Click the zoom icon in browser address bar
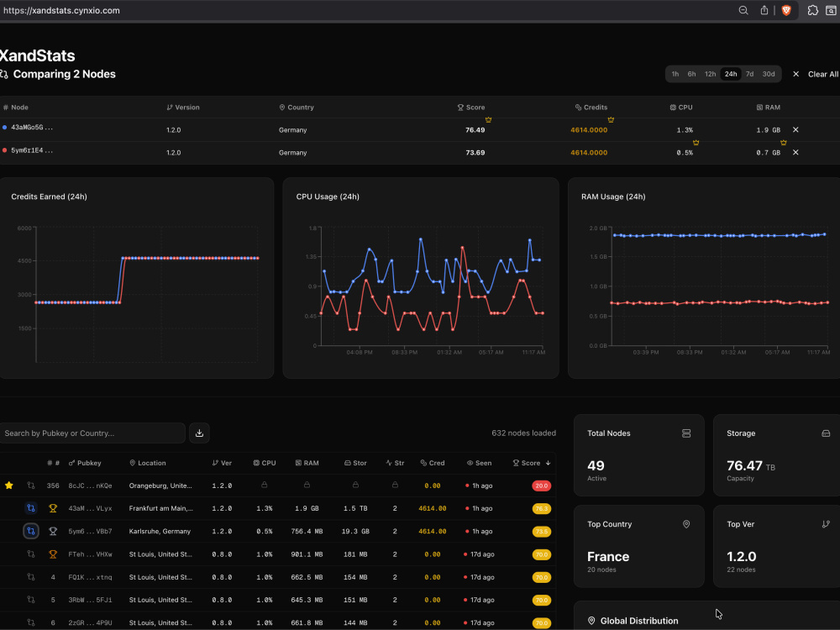The height and width of the screenshot is (630, 840). (743, 10)
